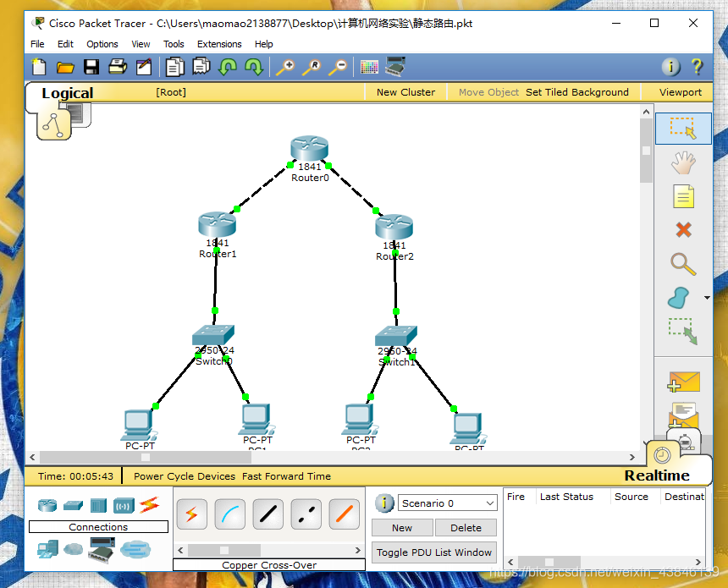The image size is (728, 588).
Task: Select the Routers device category icon
Action: click(47, 505)
